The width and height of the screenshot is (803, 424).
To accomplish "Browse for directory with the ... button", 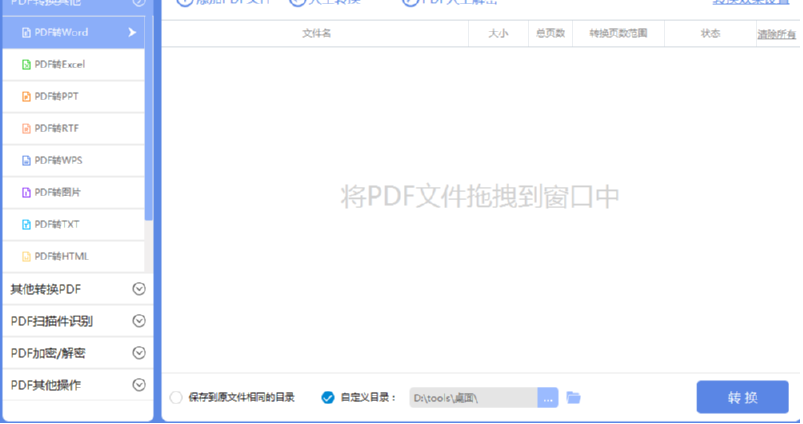I will coord(548,398).
